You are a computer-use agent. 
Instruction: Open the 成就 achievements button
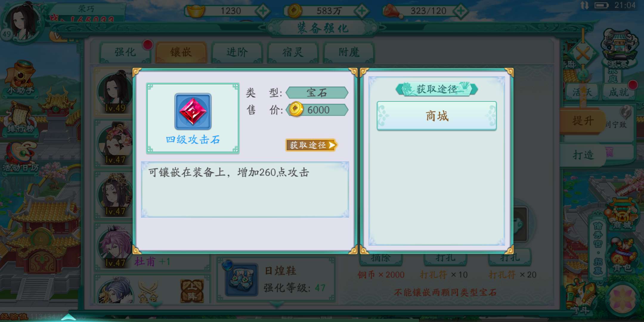point(619,92)
